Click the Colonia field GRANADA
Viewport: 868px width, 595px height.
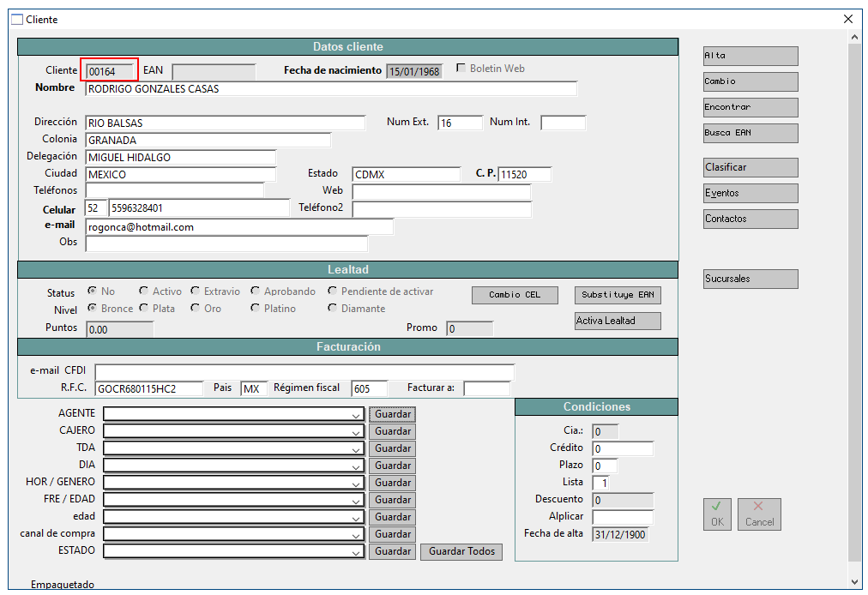click(208, 140)
